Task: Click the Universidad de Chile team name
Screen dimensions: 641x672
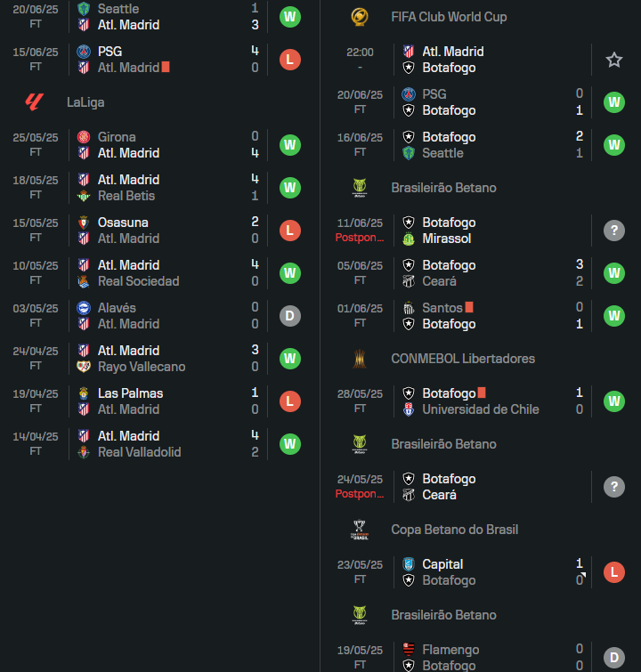Action: coord(480,409)
